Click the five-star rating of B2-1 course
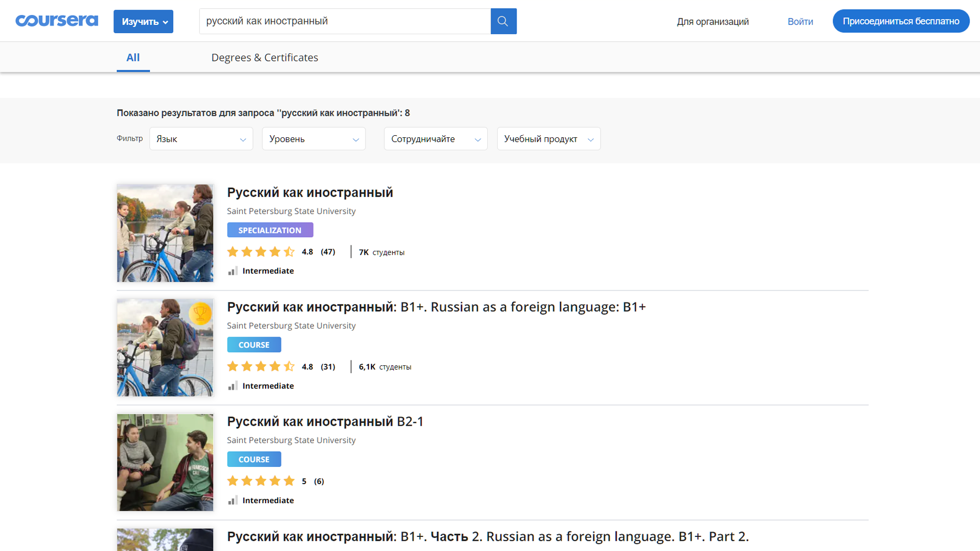 [261, 480]
